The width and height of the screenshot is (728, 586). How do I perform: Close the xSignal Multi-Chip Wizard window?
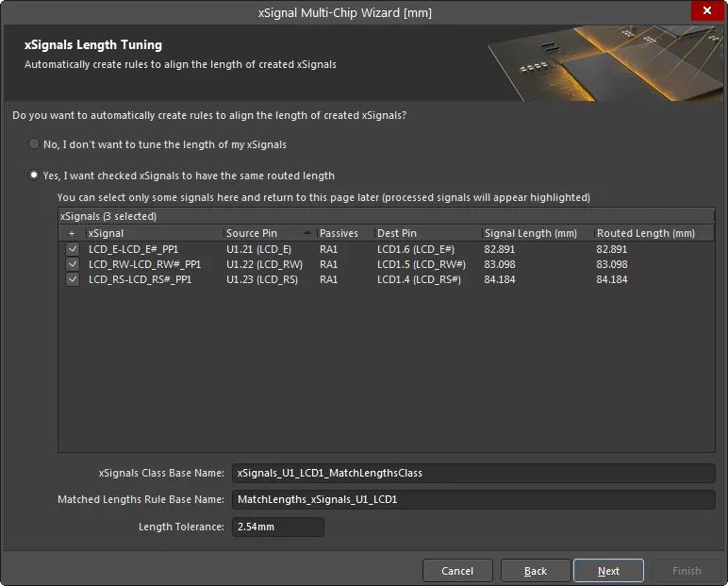[706, 10]
